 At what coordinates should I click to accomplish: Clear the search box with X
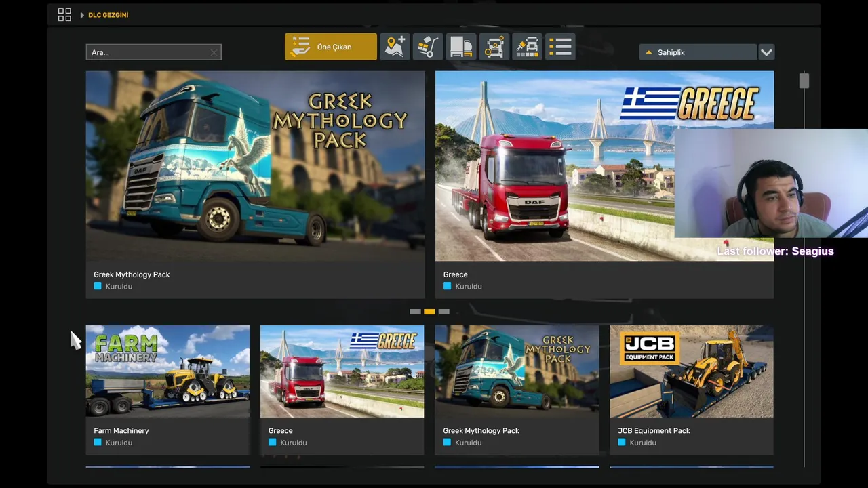214,52
